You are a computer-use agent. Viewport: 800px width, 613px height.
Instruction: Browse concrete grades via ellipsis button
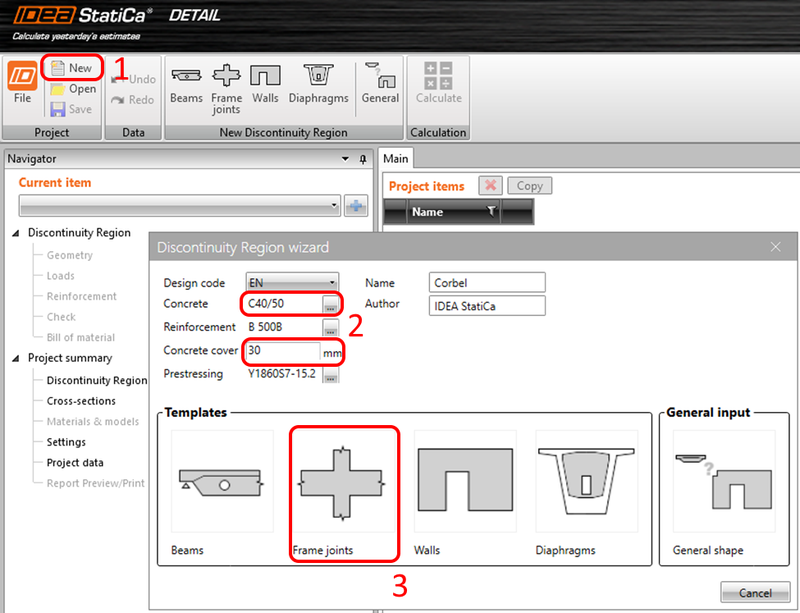(x=330, y=303)
